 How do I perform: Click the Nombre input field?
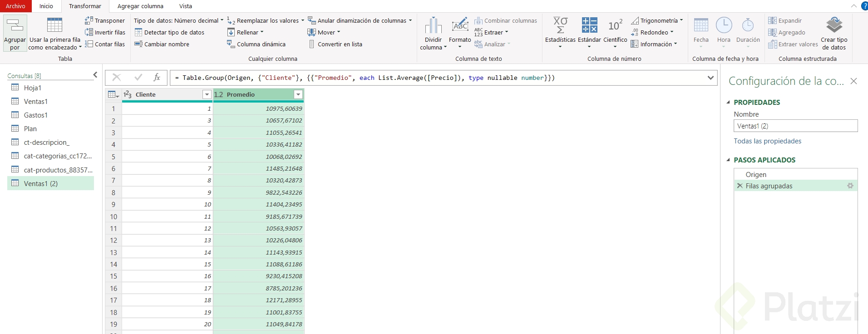pos(795,126)
